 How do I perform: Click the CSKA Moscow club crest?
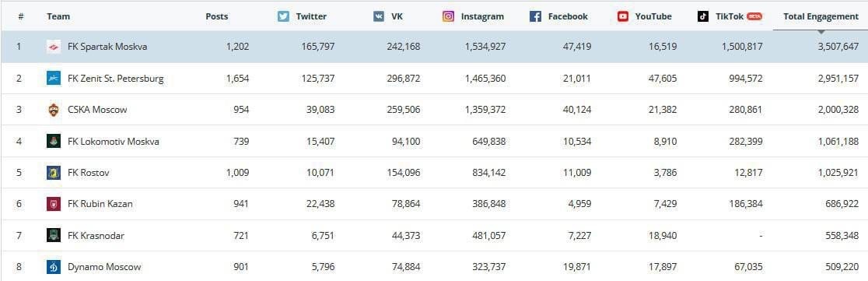coord(54,110)
